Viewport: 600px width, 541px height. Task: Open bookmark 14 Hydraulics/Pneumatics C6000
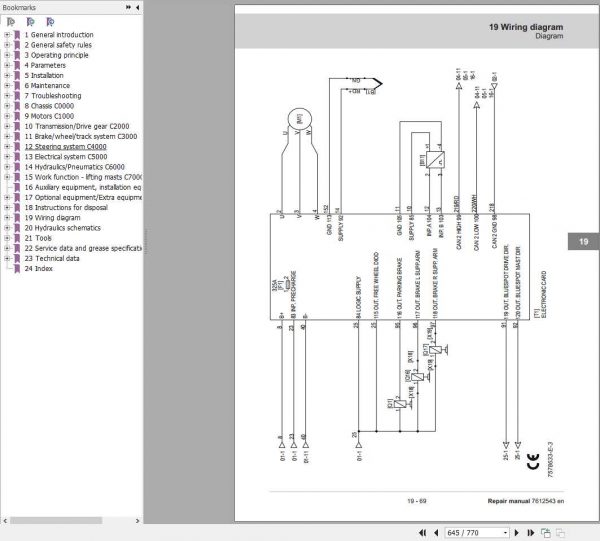[75, 167]
